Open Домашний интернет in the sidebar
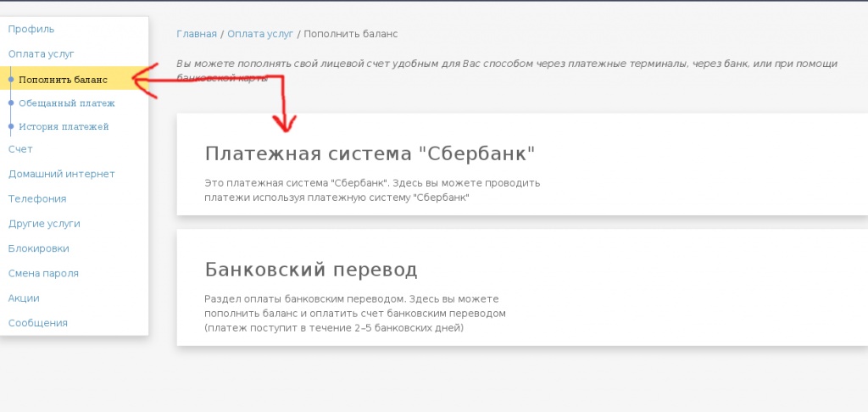 point(61,174)
